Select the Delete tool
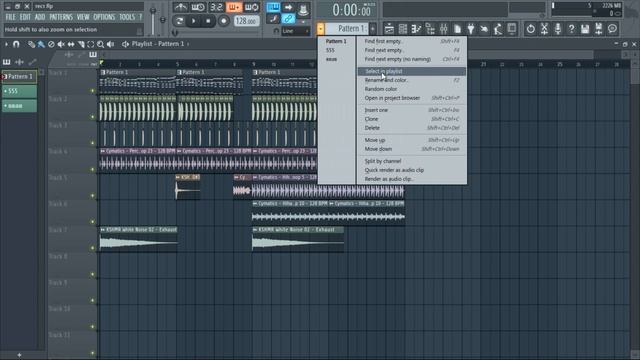This screenshot has width=640, height=360. tap(51, 44)
